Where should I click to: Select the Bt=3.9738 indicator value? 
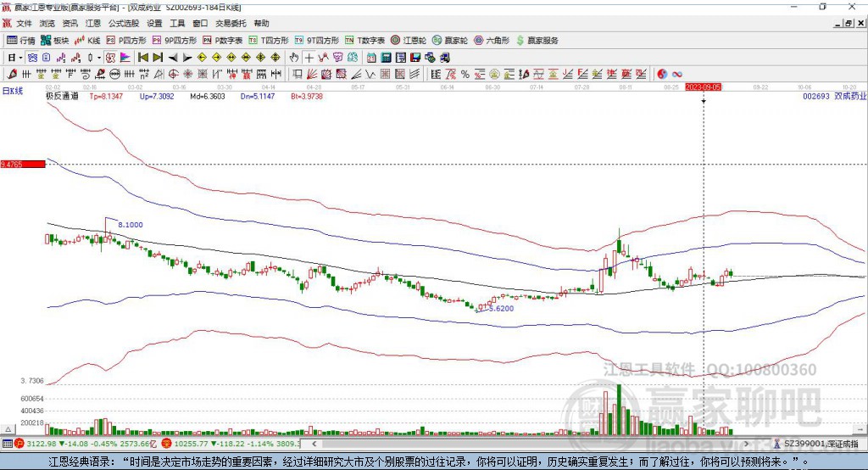[307, 97]
